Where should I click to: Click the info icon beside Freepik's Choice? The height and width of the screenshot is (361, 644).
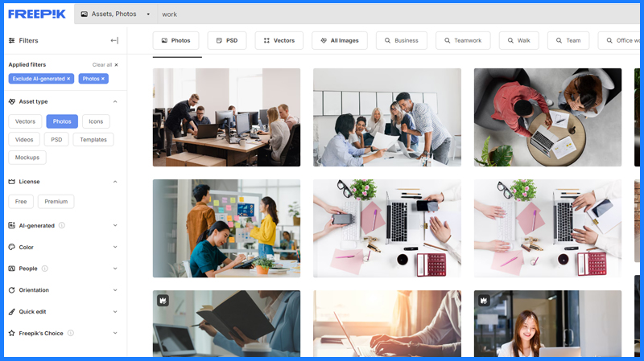(71, 333)
